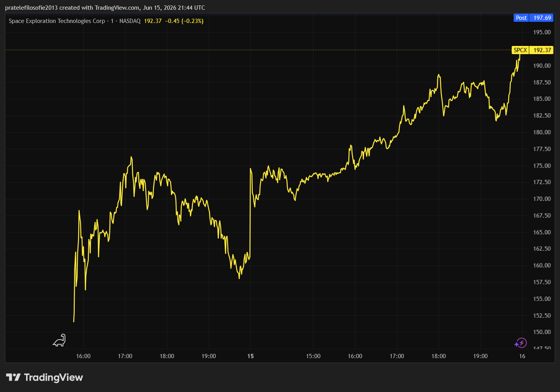Click the 152.50 price axis label

pyautogui.click(x=542, y=316)
